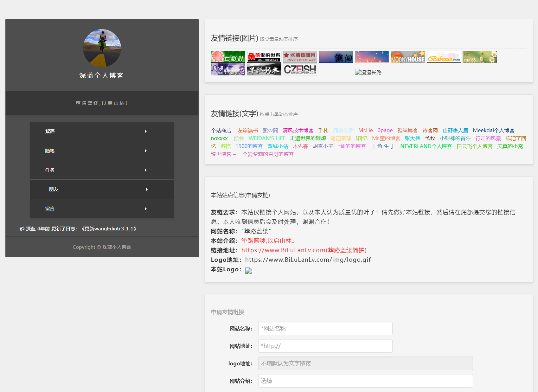Open the 留言 sidebar menu item
538x392 pixels.
(x=102, y=209)
